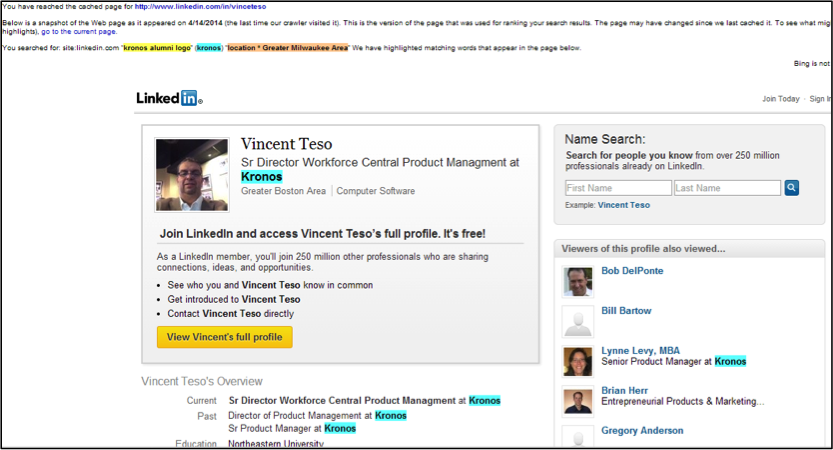
Task: Click Lynne Levy's photo thumbnail
Action: 577,361
